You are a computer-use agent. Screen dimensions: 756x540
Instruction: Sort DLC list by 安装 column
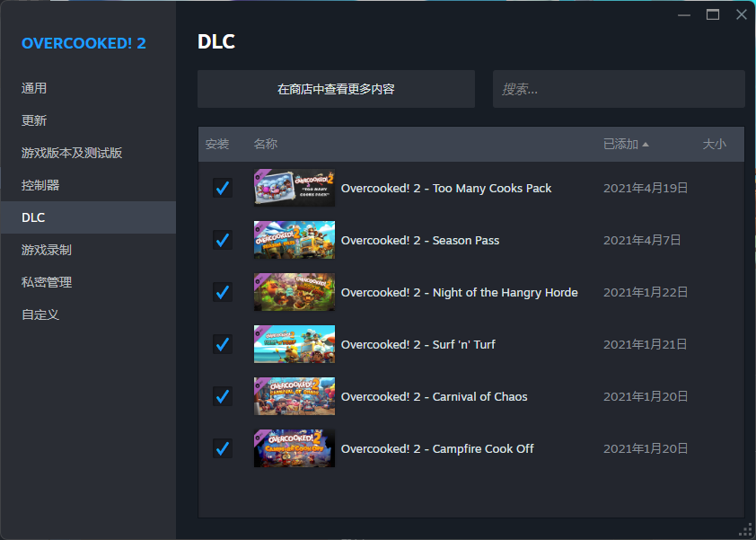(217, 144)
